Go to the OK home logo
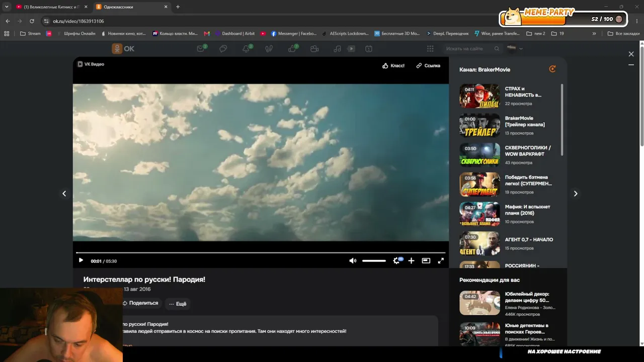The image size is (644, 362). (123, 49)
